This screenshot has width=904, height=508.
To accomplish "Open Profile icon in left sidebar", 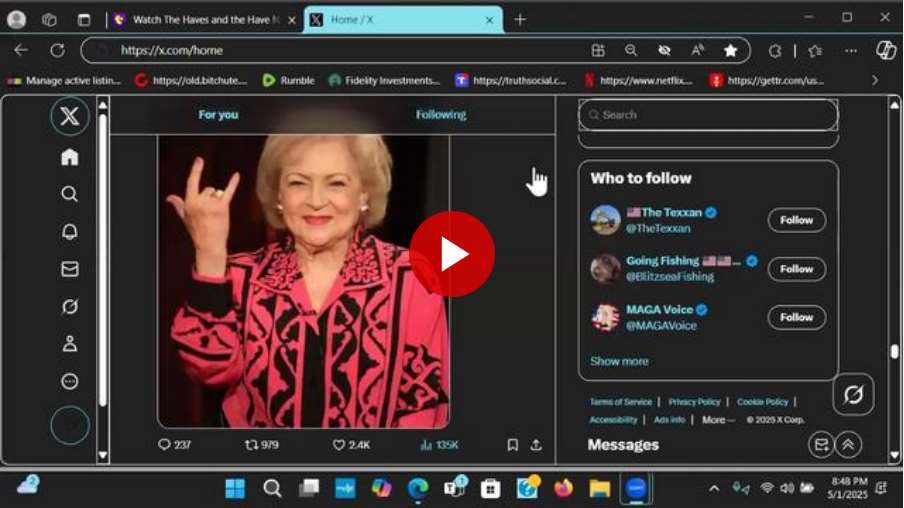I will [x=69, y=344].
